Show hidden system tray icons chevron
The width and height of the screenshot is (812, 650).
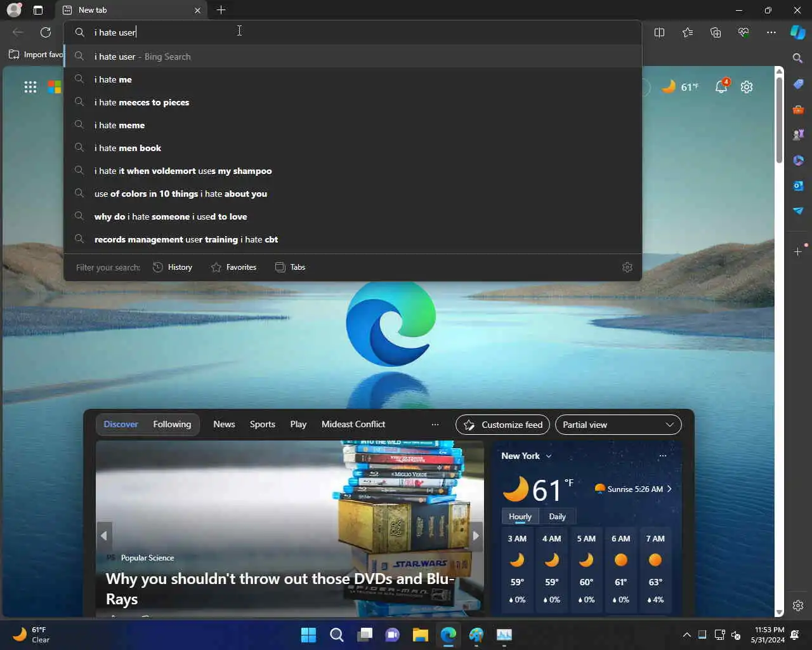click(686, 635)
